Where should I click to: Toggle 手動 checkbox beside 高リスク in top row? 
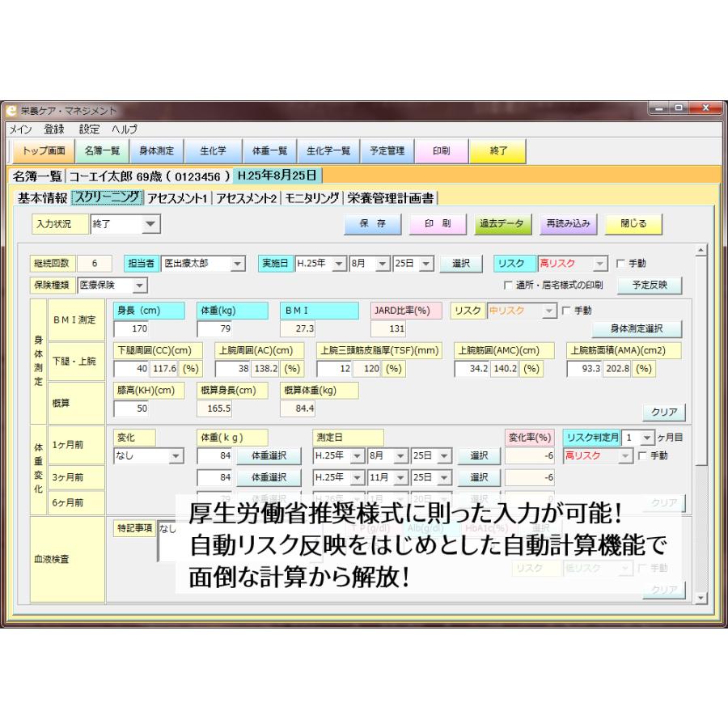[x=620, y=263]
